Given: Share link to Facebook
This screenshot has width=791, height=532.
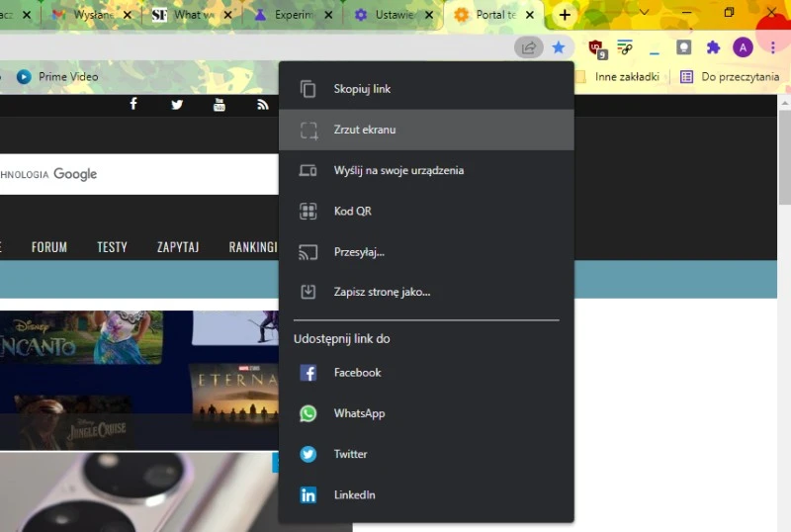Looking at the screenshot, I should click(x=426, y=373).
